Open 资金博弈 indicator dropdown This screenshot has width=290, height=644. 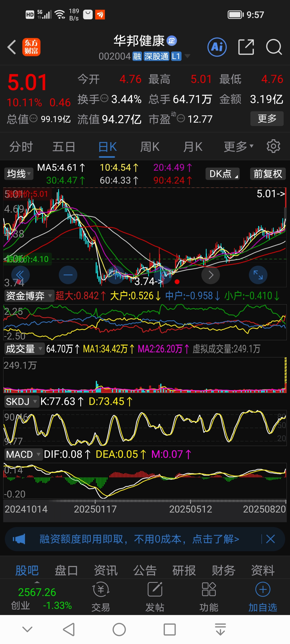pyautogui.click(x=29, y=296)
